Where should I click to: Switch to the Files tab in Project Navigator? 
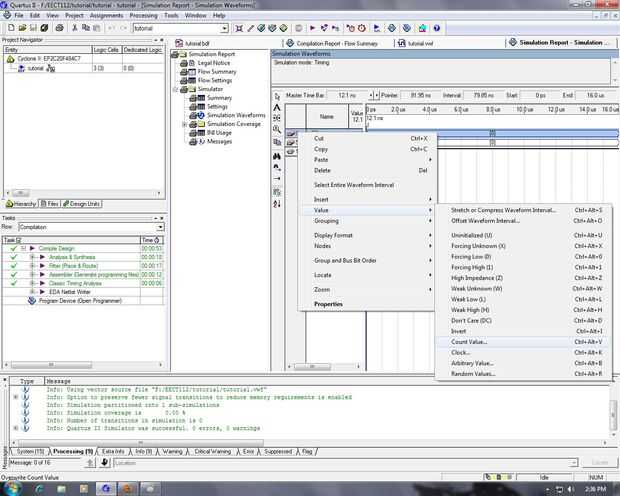click(x=50, y=204)
